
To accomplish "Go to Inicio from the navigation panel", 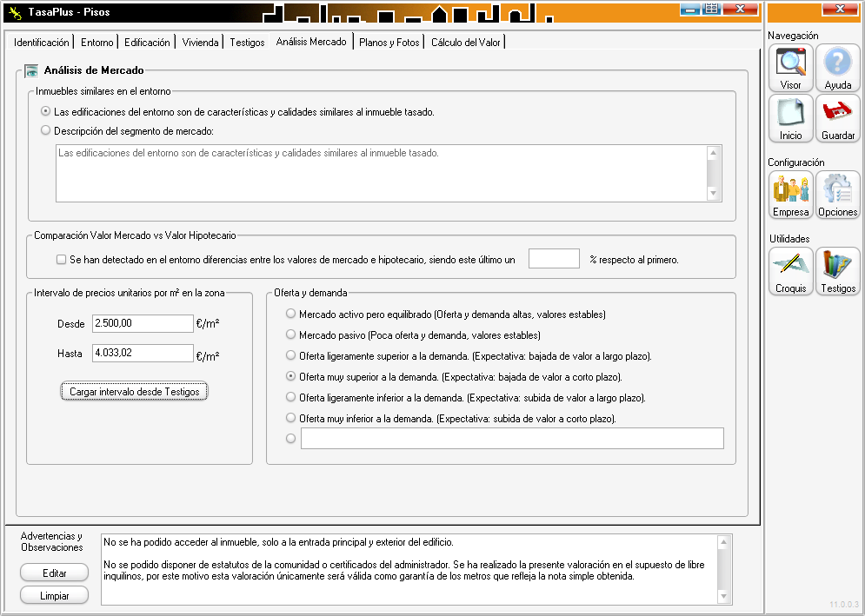I will (x=790, y=118).
